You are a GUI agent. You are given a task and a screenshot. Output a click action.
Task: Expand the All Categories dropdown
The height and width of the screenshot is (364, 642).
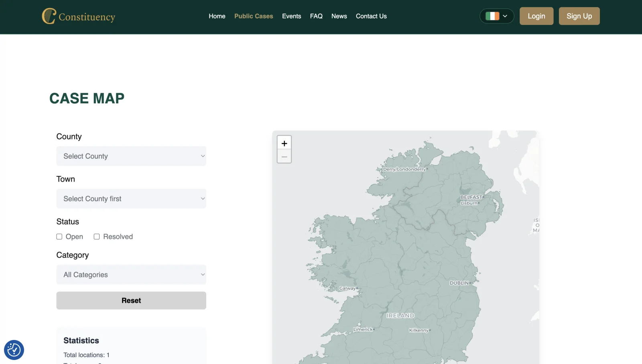coord(131,275)
